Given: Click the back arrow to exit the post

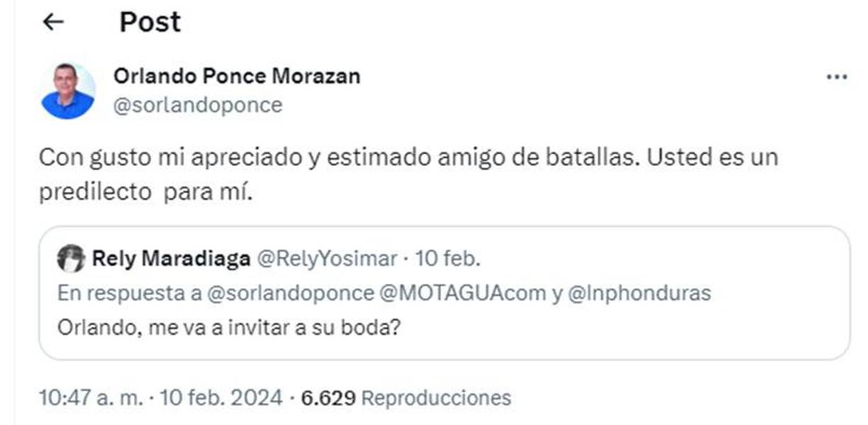Looking at the screenshot, I should (x=53, y=22).
